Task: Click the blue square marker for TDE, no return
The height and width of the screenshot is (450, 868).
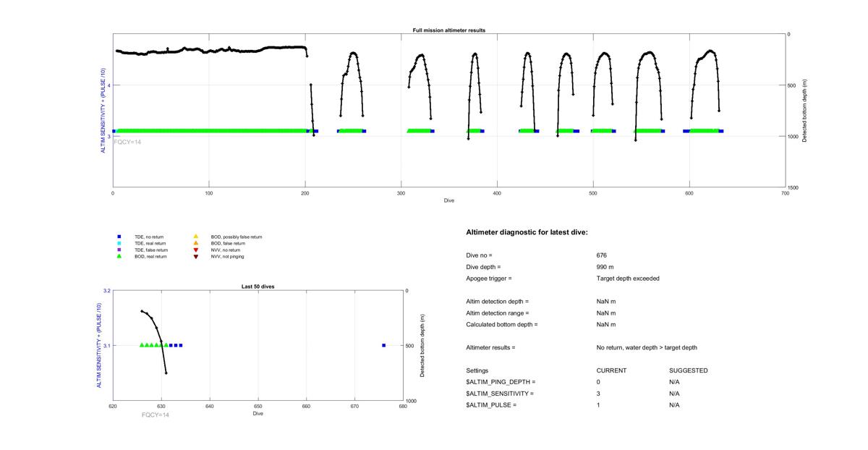Action: (x=119, y=237)
